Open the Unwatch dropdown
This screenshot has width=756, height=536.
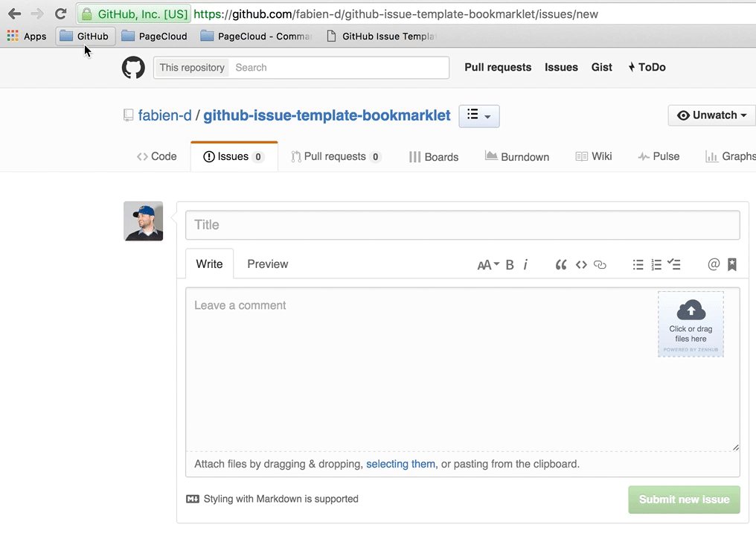click(711, 115)
